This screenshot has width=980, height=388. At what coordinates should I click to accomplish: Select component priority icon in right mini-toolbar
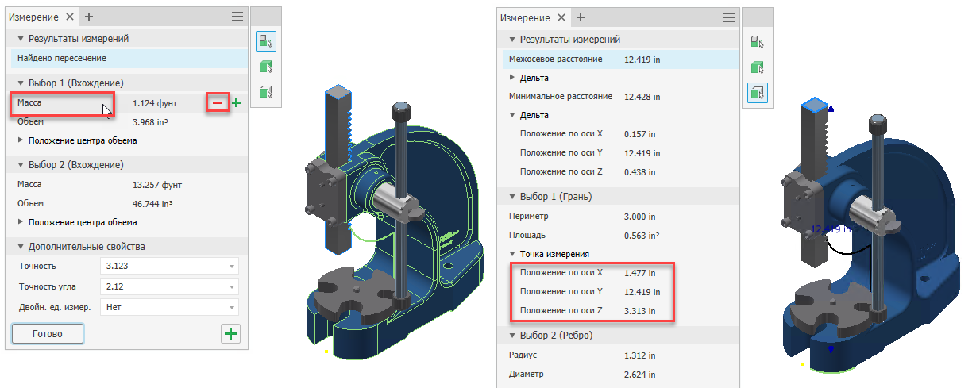tap(758, 43)
